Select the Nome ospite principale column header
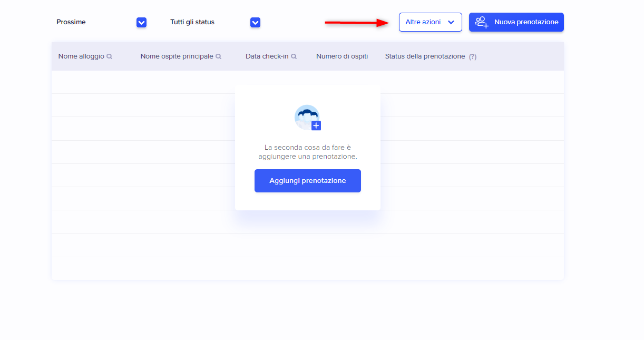The width and height of the screenshot is (644, 340). (177, 56)
